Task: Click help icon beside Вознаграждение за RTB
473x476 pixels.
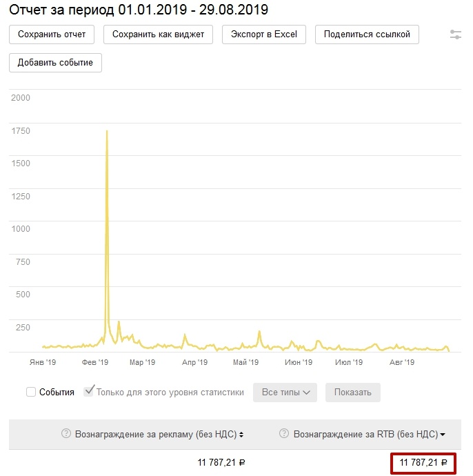Action: 283,433
